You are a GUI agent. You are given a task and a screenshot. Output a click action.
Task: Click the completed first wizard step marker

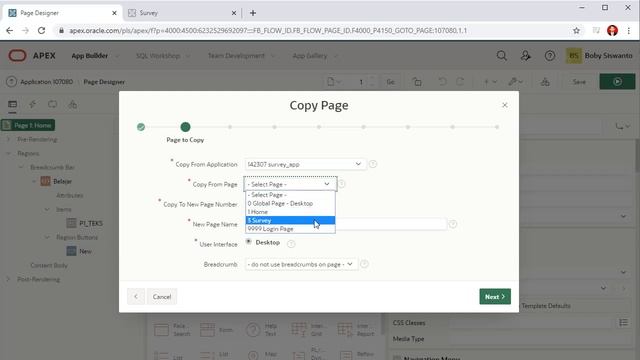coord(141,127)
